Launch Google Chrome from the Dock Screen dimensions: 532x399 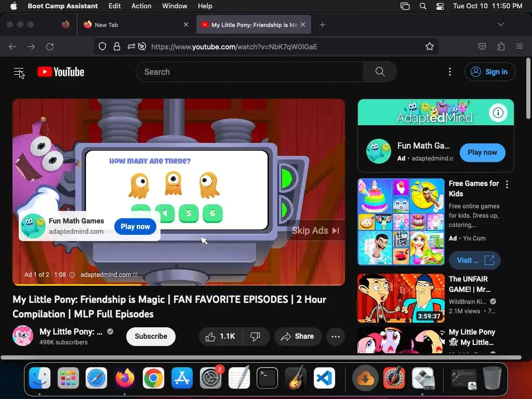[153, 378]
